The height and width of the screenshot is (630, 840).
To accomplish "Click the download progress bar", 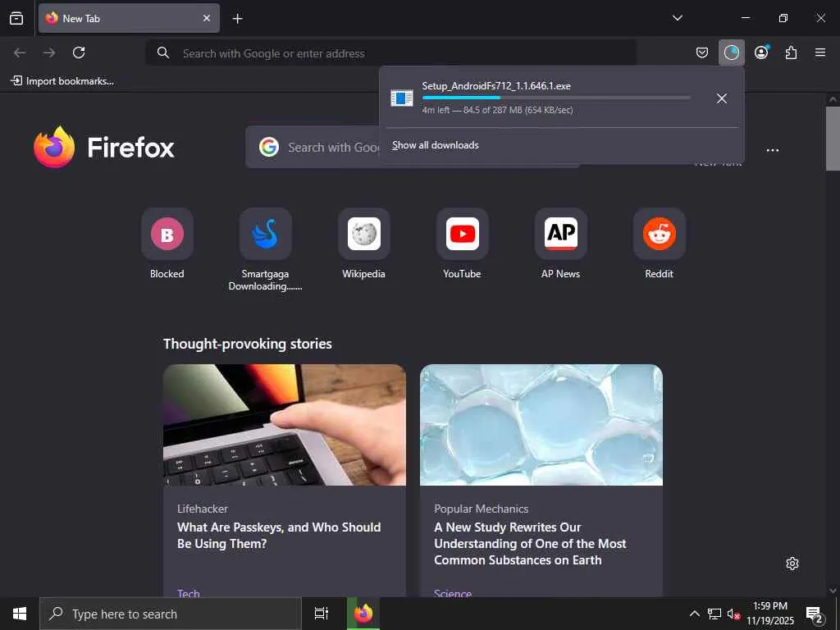I will point(556,98).
